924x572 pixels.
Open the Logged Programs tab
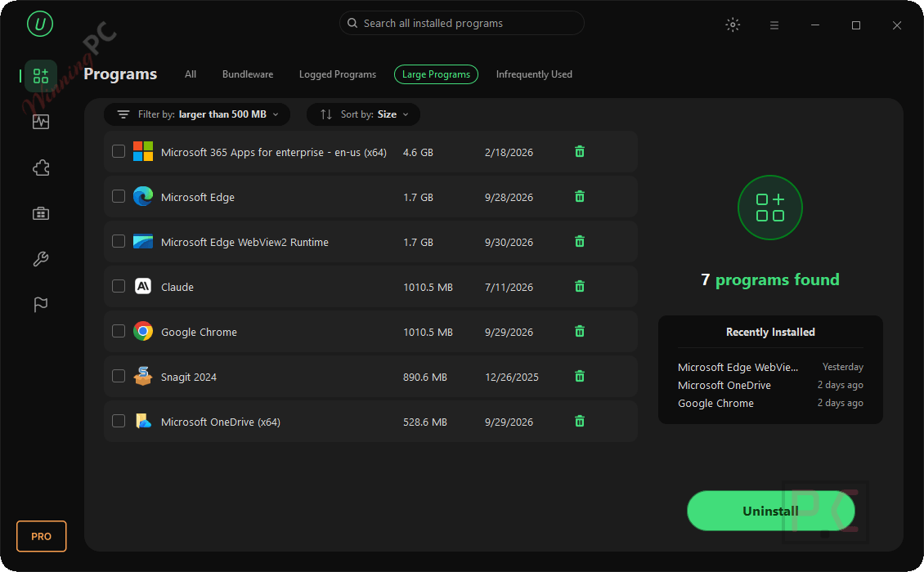coord(338,74)
